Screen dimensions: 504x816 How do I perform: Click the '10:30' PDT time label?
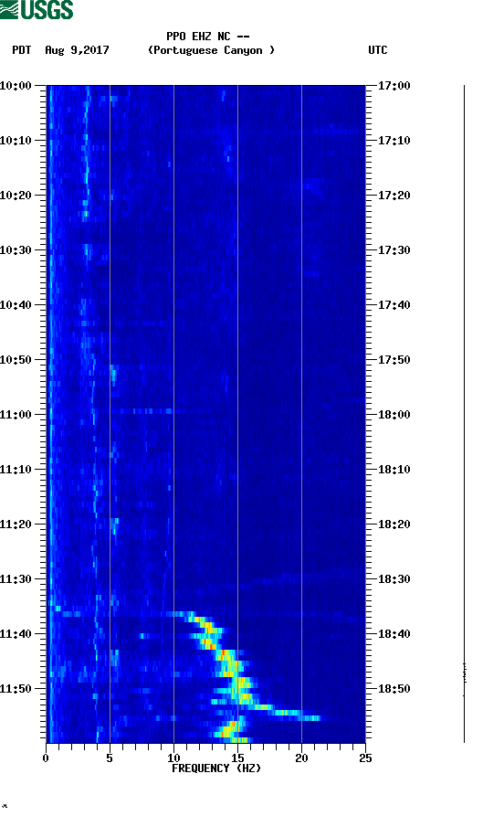click(16, 249)
